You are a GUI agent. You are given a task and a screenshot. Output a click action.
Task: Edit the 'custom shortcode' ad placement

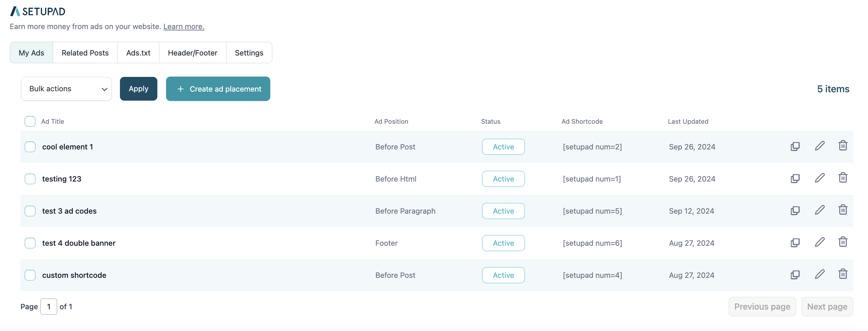tap(820, 274)
